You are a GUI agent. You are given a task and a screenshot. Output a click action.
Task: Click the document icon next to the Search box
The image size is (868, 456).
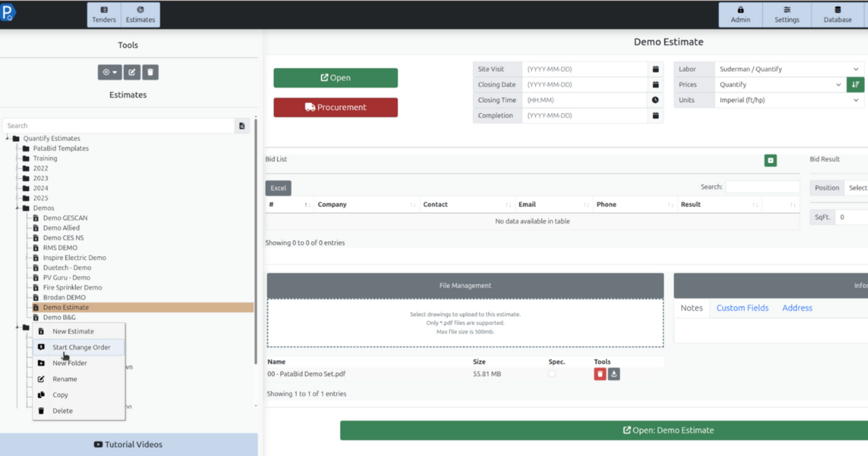pyautogui.click(x=242, y=126)
